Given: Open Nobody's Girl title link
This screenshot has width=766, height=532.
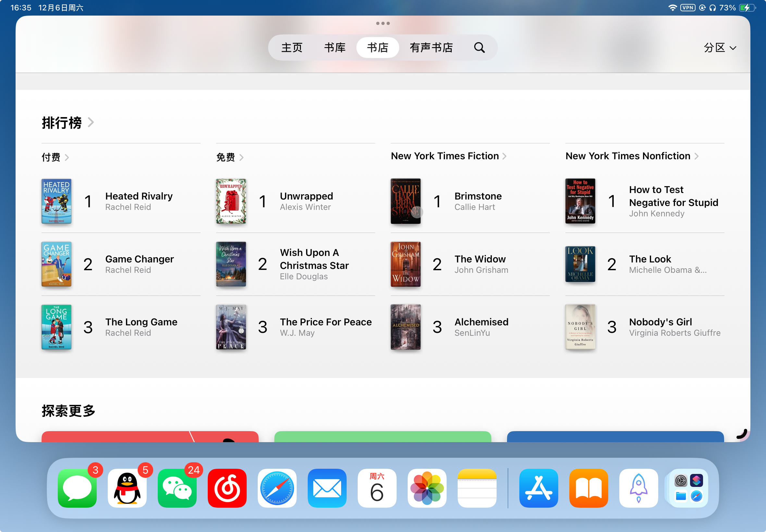Looking at the screenshot, I should point(661,322).
